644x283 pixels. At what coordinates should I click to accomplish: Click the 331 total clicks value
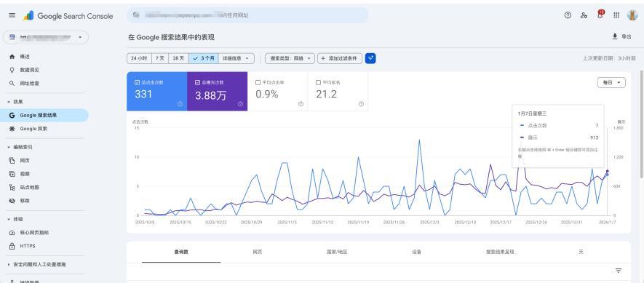click(143, 95)
